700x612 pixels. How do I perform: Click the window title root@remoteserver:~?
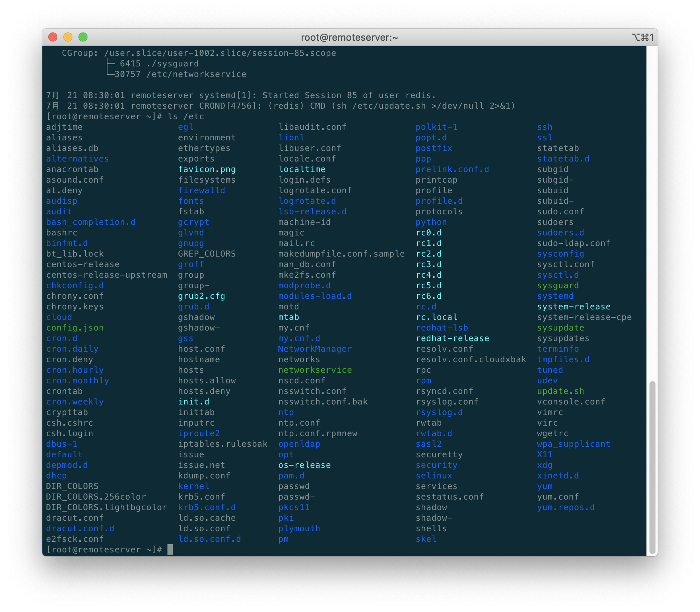[x=349, y=37]
